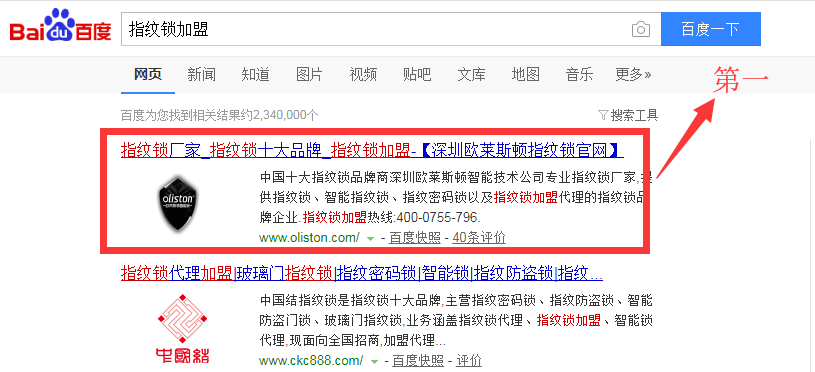View 百度快照 of oliston result

(415, 238)
